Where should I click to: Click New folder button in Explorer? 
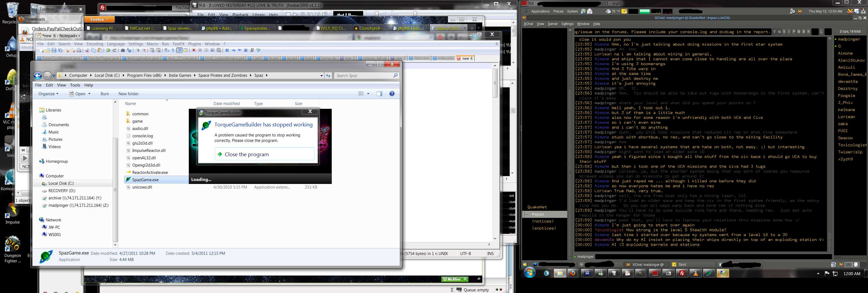[x=128, y=94]
